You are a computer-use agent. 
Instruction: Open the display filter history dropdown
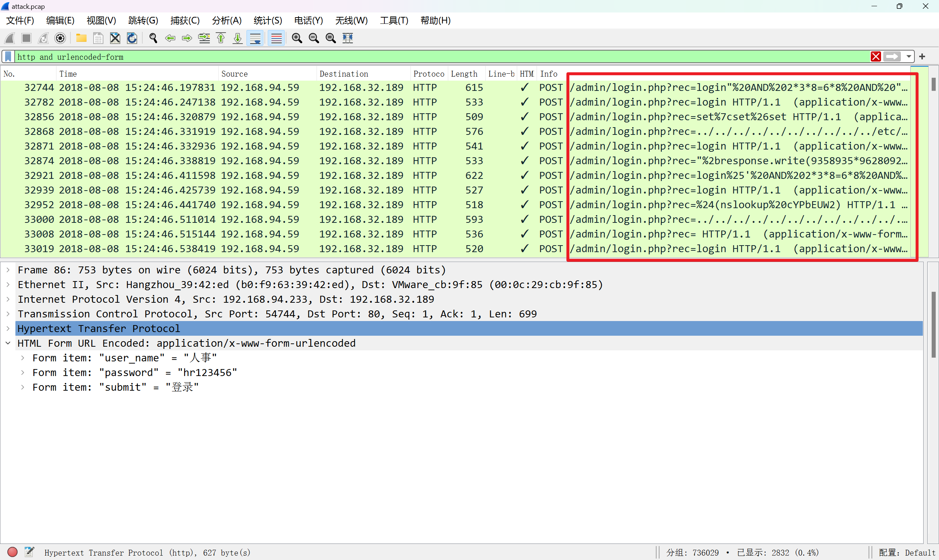coord(909,56)
